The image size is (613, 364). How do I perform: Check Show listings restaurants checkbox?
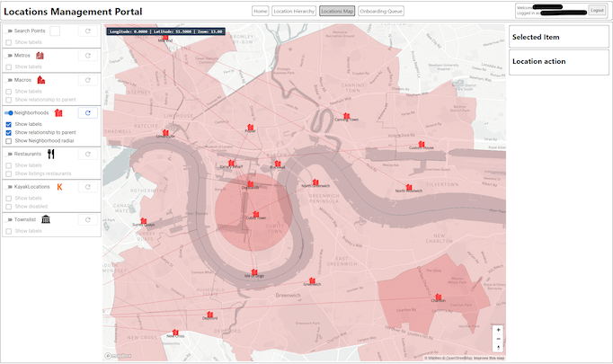tap(9, 173)
